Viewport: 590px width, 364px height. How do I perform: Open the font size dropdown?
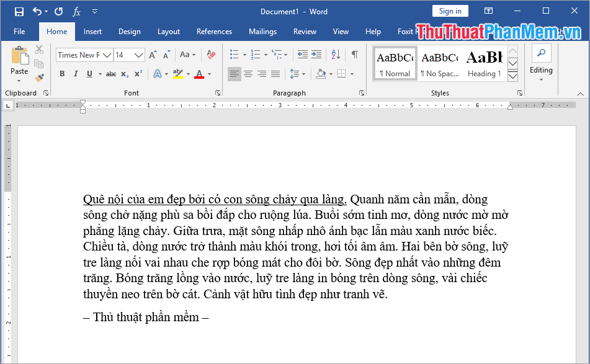138,55
